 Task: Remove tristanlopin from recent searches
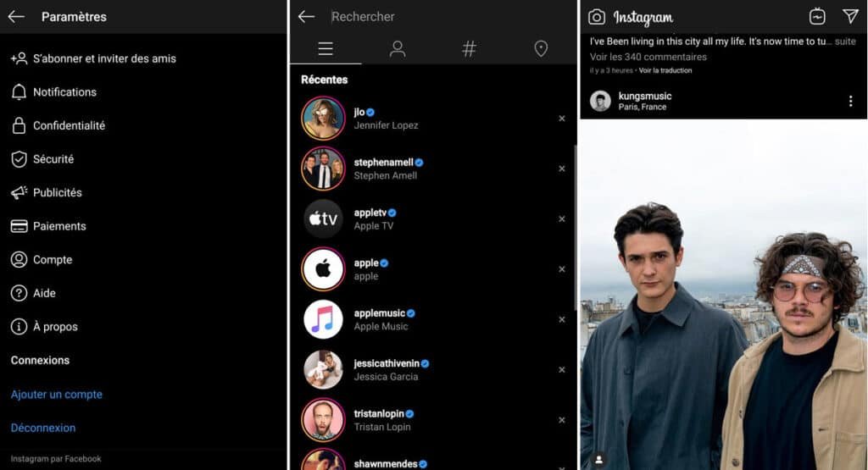562,420
